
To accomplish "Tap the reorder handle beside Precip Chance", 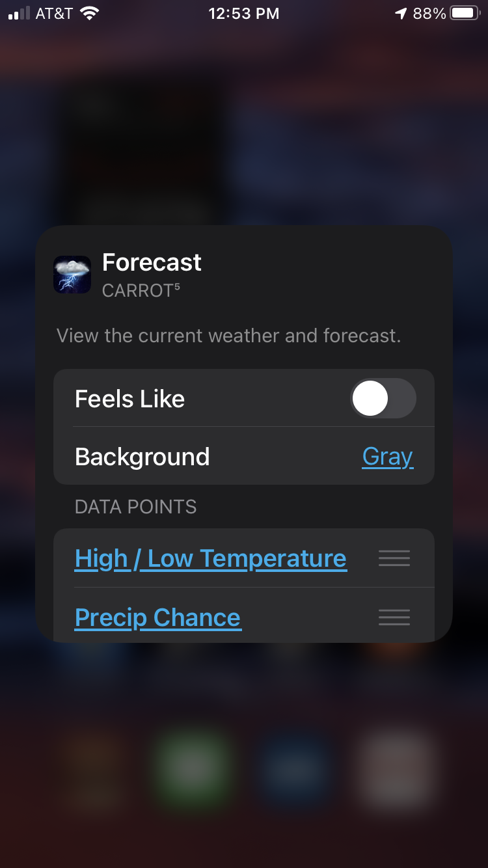I will 394,617.
